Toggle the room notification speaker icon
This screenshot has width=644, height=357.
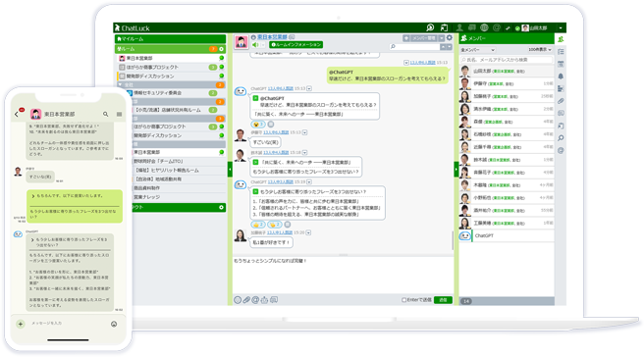(255, 45)
